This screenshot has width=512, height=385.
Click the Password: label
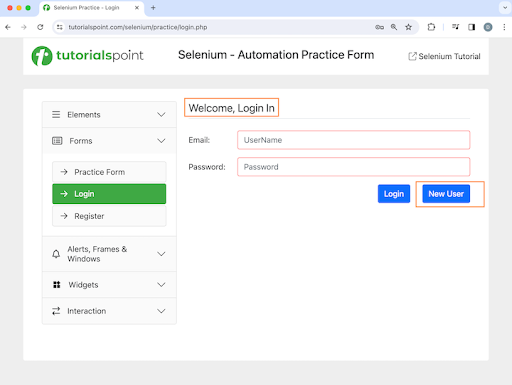pyautogui.click(x=207, y=167)
